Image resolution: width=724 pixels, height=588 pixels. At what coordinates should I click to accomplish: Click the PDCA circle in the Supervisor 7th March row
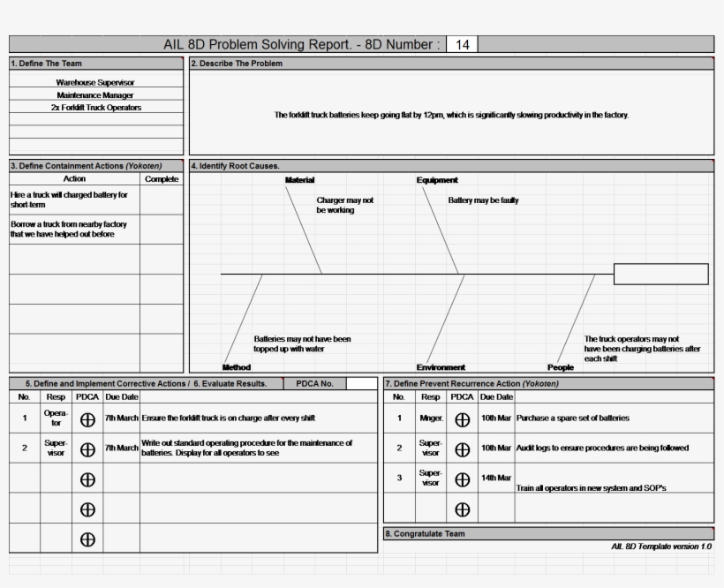[87, 449]
